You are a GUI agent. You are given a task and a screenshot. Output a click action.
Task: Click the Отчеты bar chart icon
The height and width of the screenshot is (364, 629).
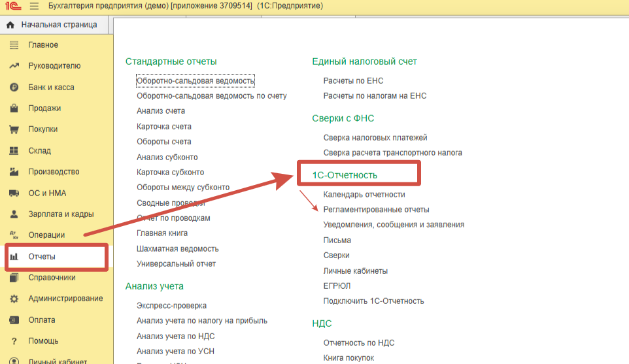point(14,257)
